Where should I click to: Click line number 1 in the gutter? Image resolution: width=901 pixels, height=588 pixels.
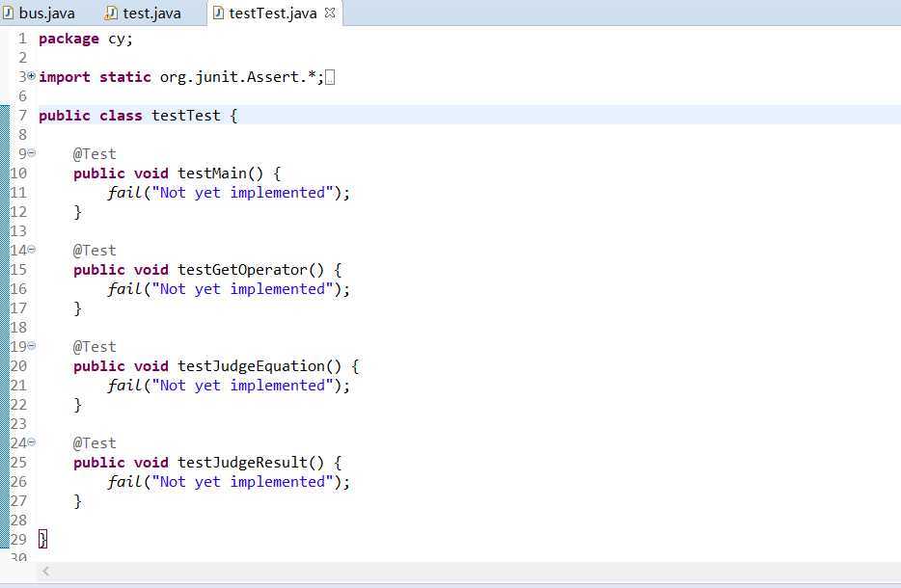[22, 39]
